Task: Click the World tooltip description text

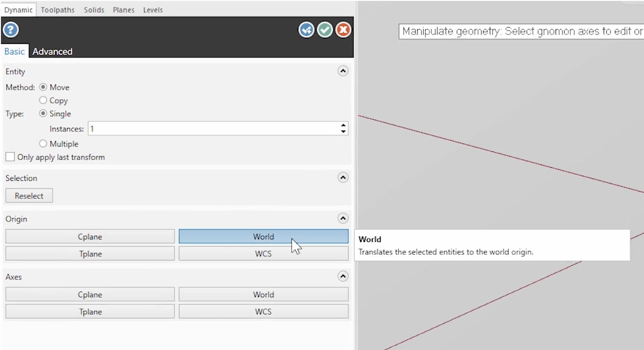Action: tap(446, 252)
